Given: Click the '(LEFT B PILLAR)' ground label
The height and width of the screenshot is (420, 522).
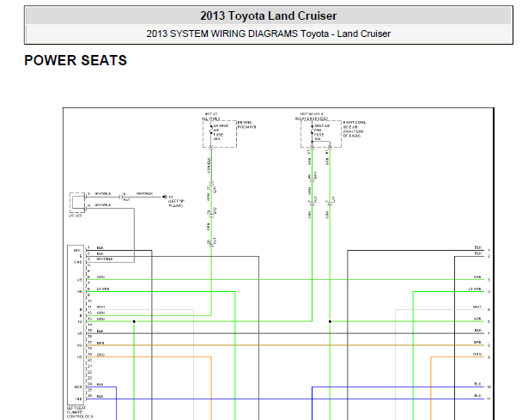Looking at the screenshot, I should (176, 202).
